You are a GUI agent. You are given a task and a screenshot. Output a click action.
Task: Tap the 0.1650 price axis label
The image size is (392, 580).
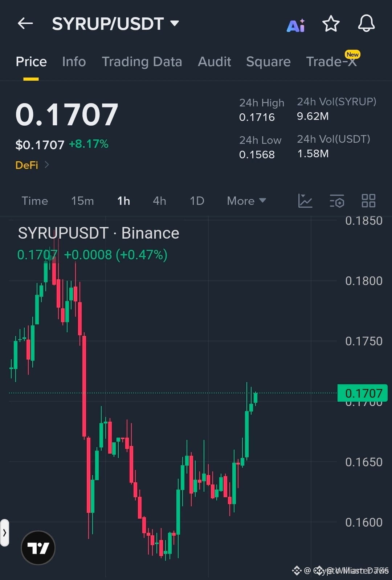coord(364,462)
